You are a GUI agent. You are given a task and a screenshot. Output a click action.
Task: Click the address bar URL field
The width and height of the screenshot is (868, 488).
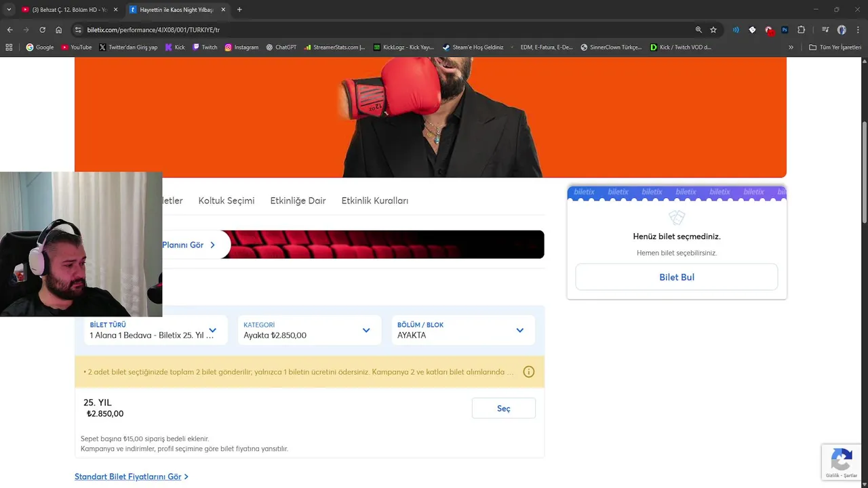tap(387, 30)
